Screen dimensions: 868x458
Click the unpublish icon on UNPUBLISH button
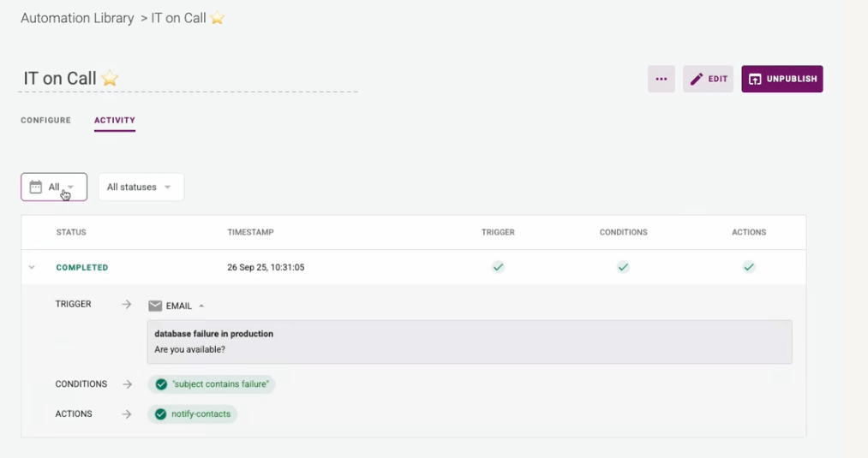pyautogui.click(x=755, y=79)
